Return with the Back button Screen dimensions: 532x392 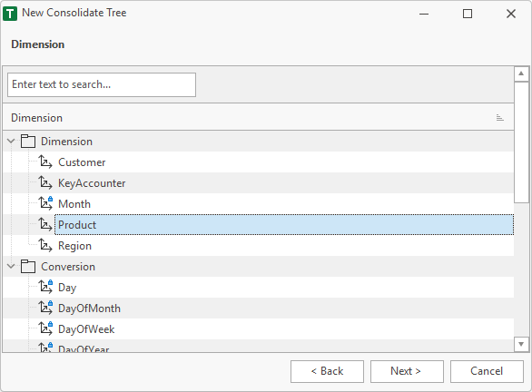pos(327,371)
